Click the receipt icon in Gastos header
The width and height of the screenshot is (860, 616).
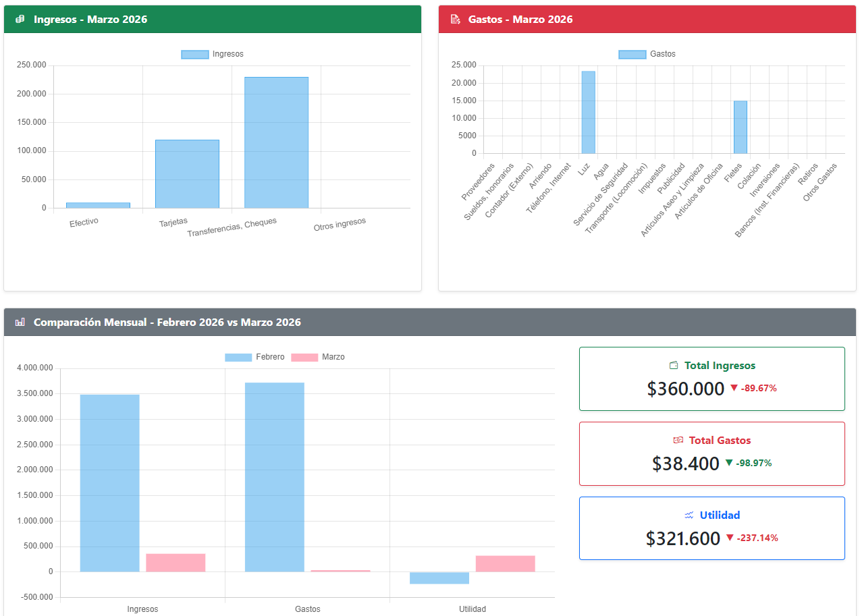coord(456,20)
